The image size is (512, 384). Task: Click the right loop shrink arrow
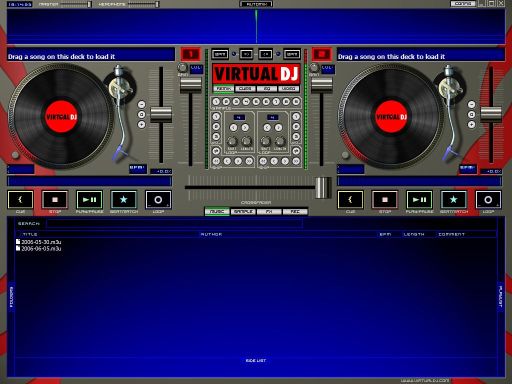267,127
